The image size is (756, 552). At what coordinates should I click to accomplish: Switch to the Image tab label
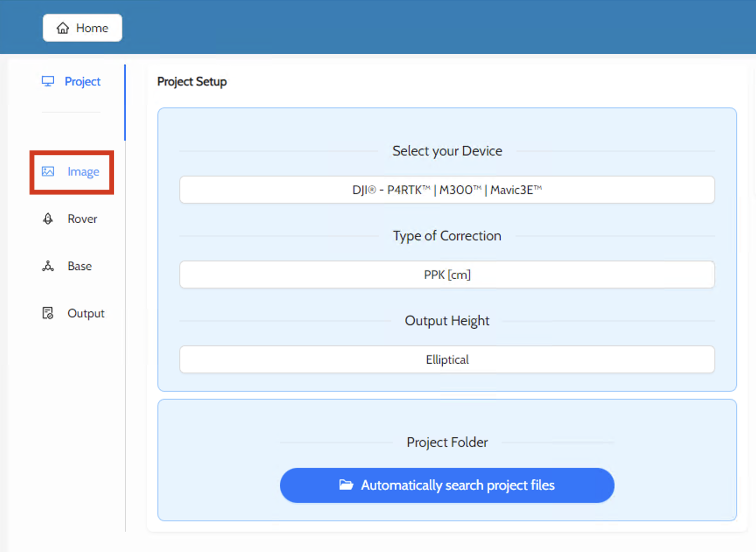[83, 172]
